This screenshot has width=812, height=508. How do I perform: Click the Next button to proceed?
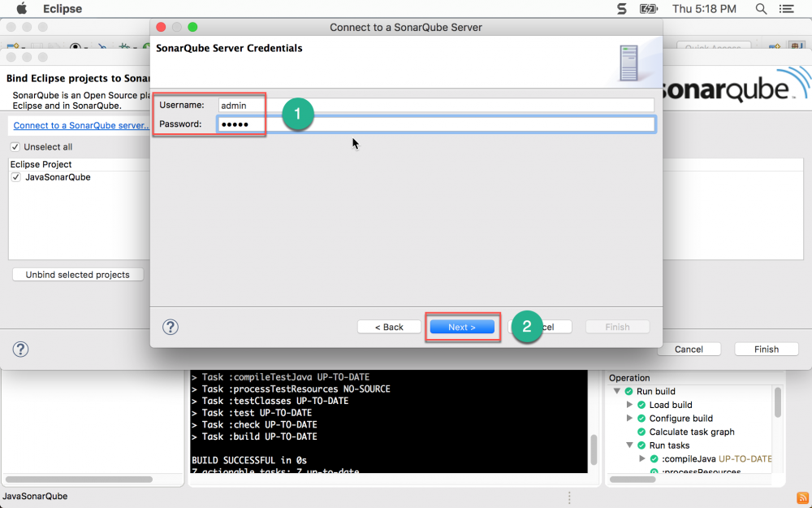(462, 327)
